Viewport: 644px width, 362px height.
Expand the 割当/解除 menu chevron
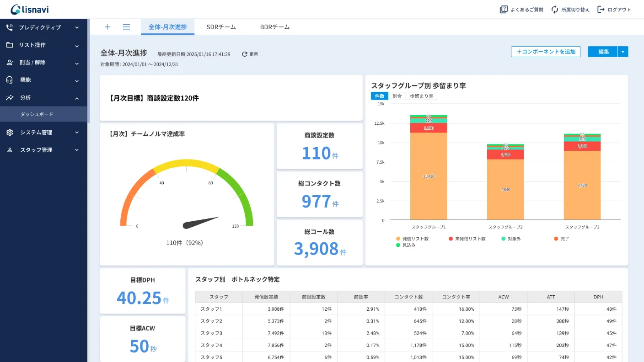coord(77,63)
